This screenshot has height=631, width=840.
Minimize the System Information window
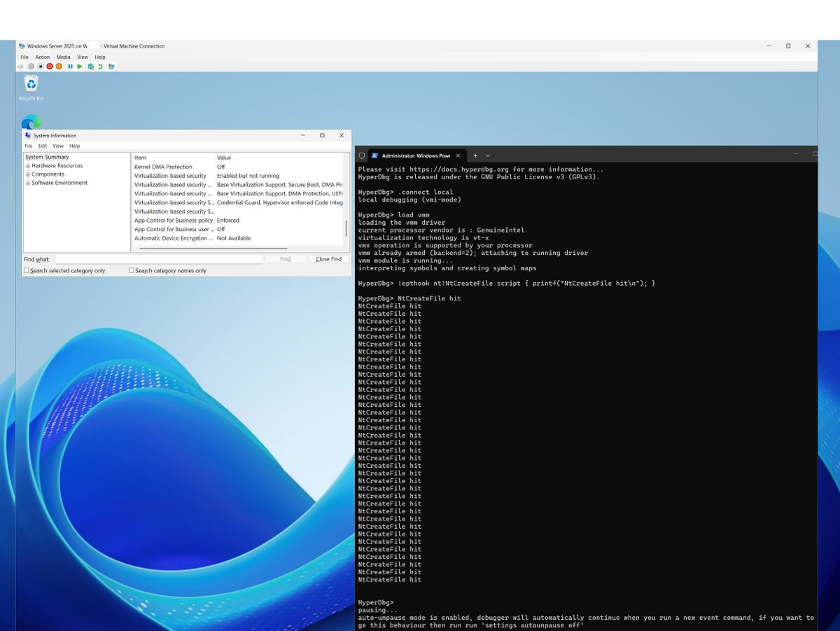pos(302,135)
